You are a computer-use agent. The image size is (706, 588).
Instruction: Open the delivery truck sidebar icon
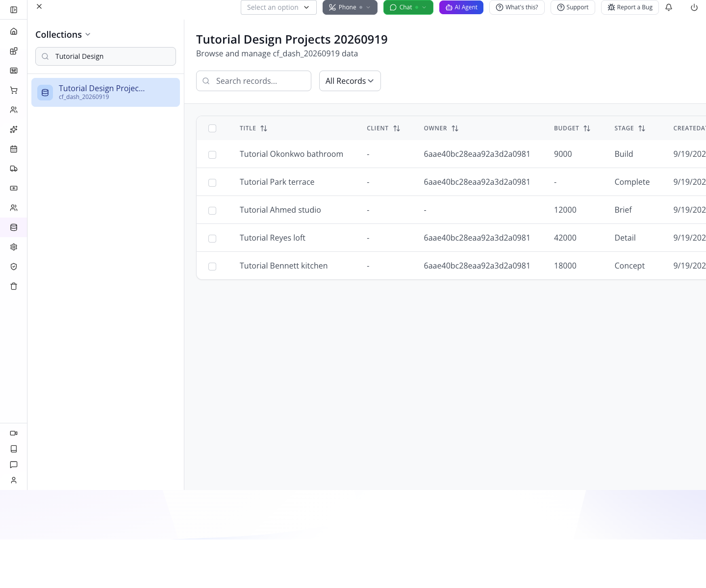click(x=14, y=169)
